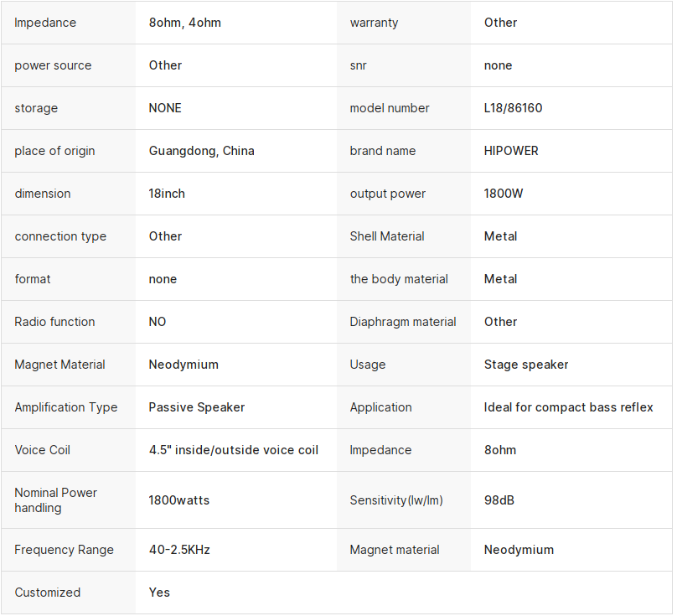Select the brand name HIPOWER
Viewport: 677px width, 616px height.
pos(511,151)
